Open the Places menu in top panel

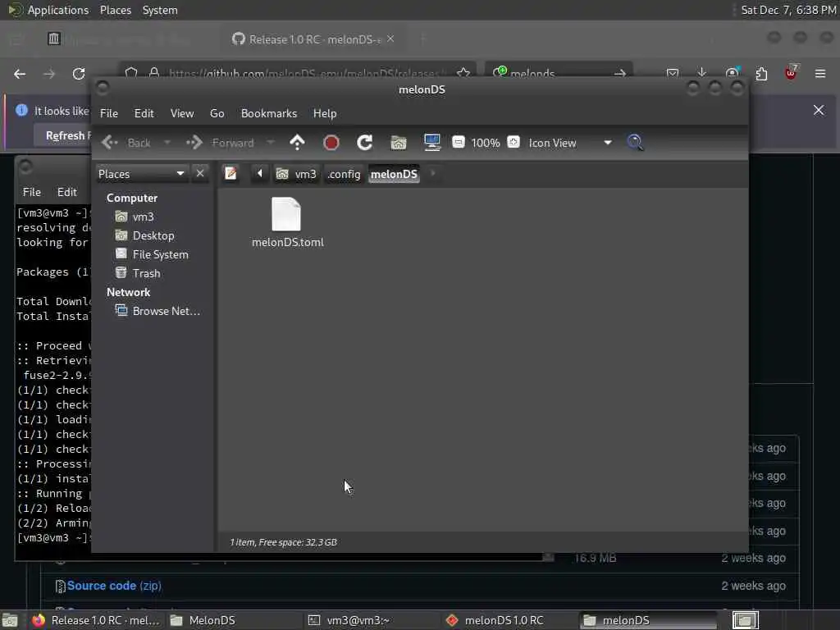(115, 10)
